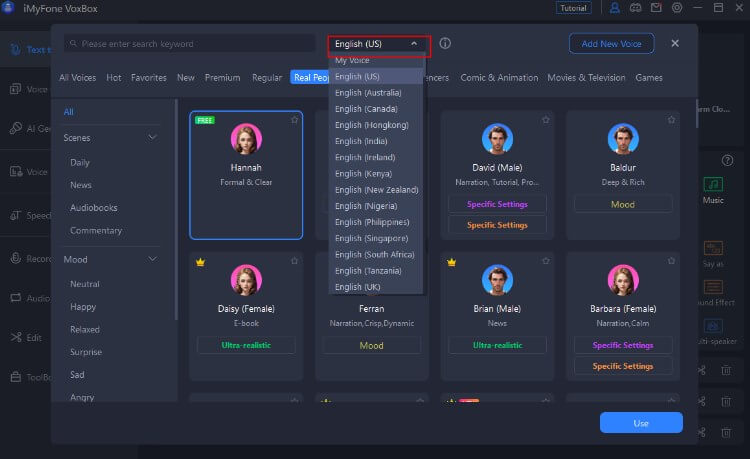This screenshot has height=459, width=750.
Task: Select the Relaxed mood filter
Action: click(x=85, y=329)
